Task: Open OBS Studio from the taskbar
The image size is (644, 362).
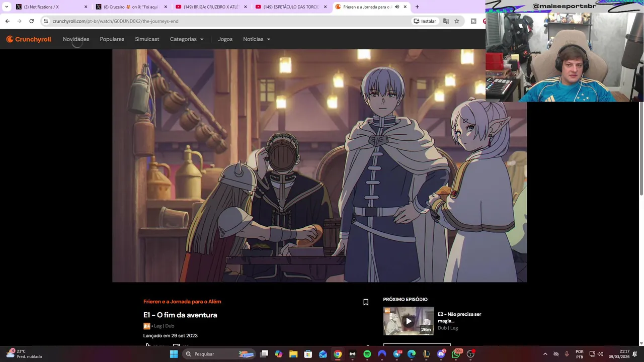Action: [471, 354]
